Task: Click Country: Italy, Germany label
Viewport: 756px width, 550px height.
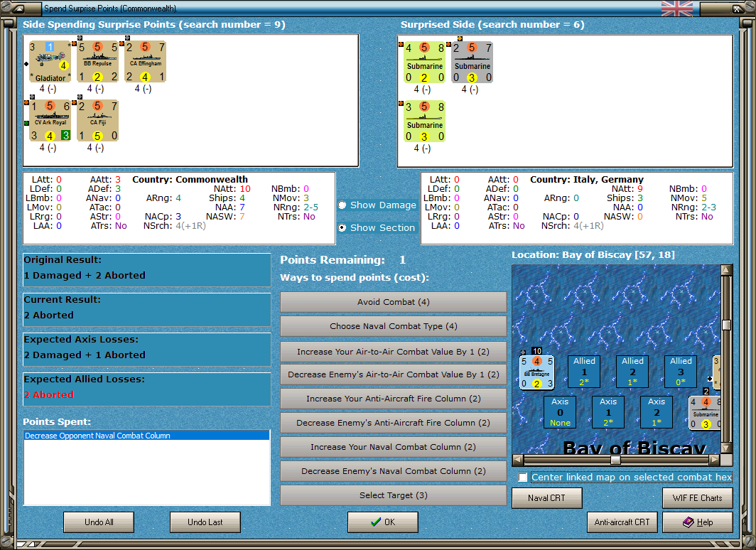Action: coord(587,179)
